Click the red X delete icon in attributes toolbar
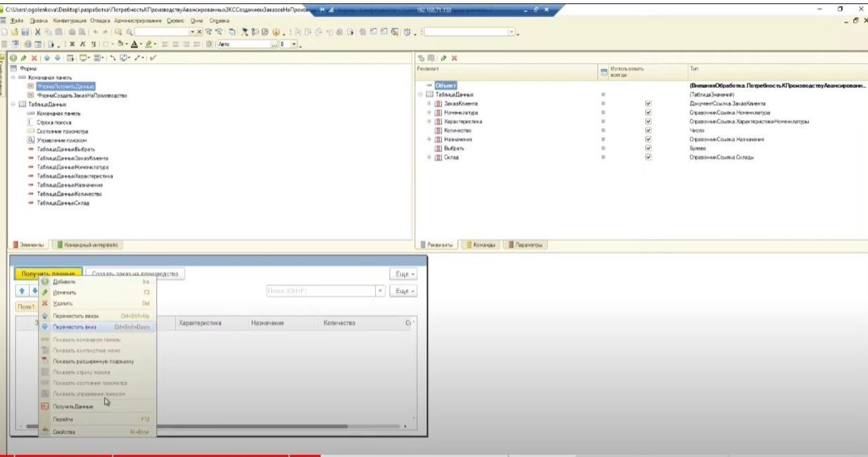The width and height of the screenshot is (868, 457). click(x=454, y=58)
